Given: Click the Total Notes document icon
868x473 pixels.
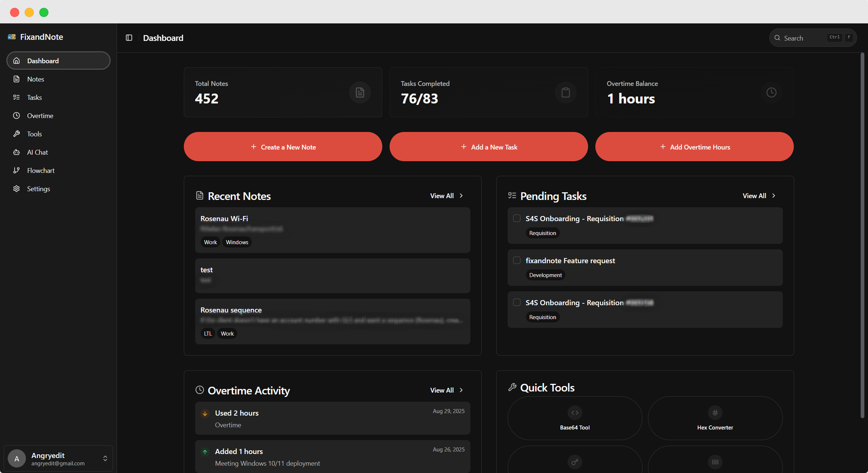Looking at the screenshot, I should coord(360,92).
